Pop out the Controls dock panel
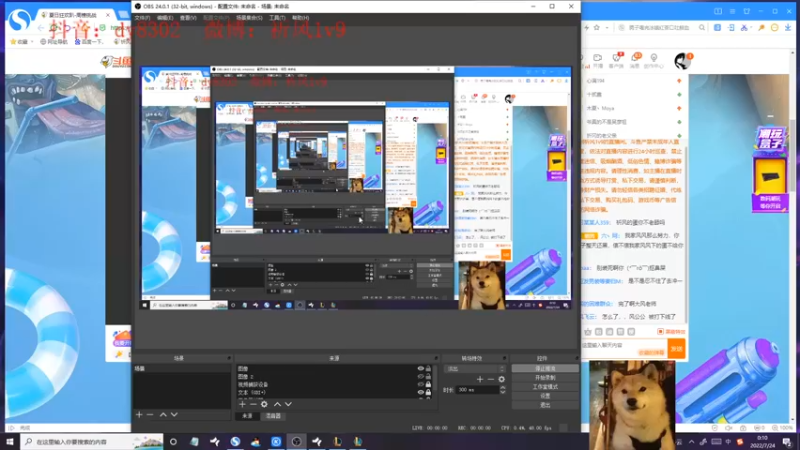This screenshot has width=800, height=450. coord(577,358)
